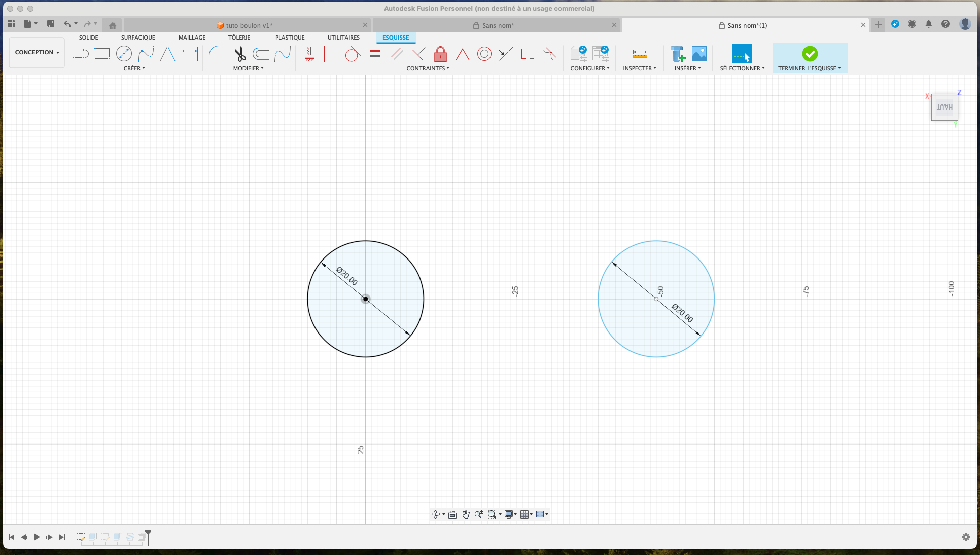Switch to the Maillage tab
The image size is (980, 555).
click(x=192, y=38)
